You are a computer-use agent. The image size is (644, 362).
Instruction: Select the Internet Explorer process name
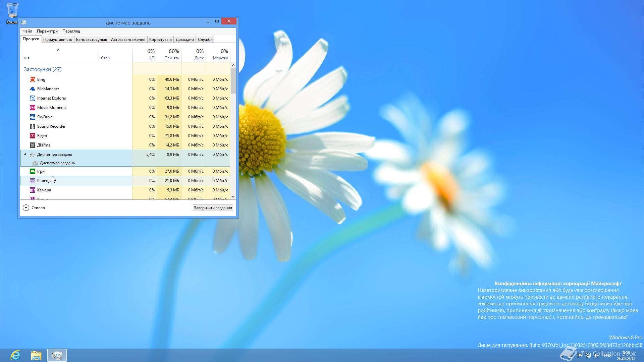(52, 98)
